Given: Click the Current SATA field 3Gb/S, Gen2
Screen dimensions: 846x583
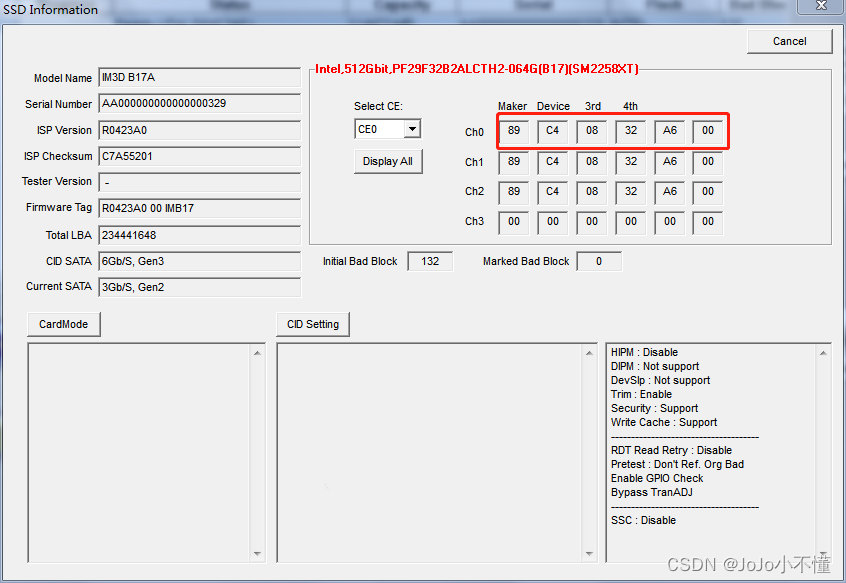Looking at the screenshot, I should [200, 287].
